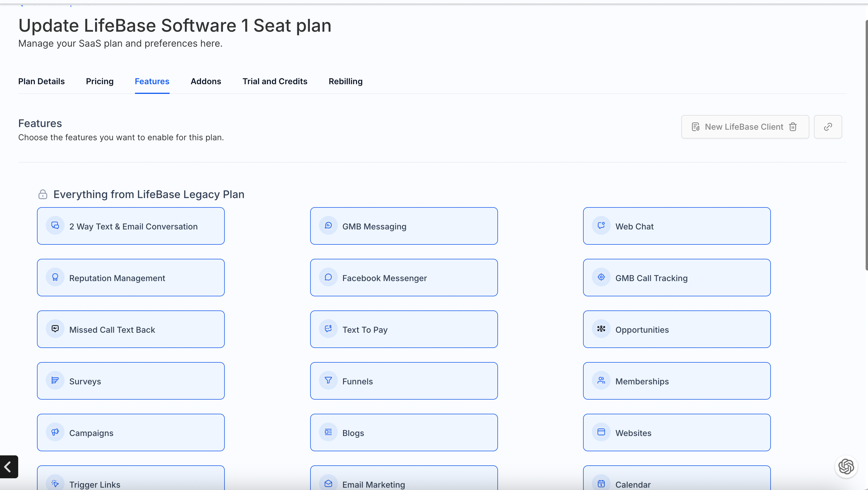The width and height of the screenshot is (868, 490).
Task: Click the Funnels filter icon
Action: click(328, 381)
